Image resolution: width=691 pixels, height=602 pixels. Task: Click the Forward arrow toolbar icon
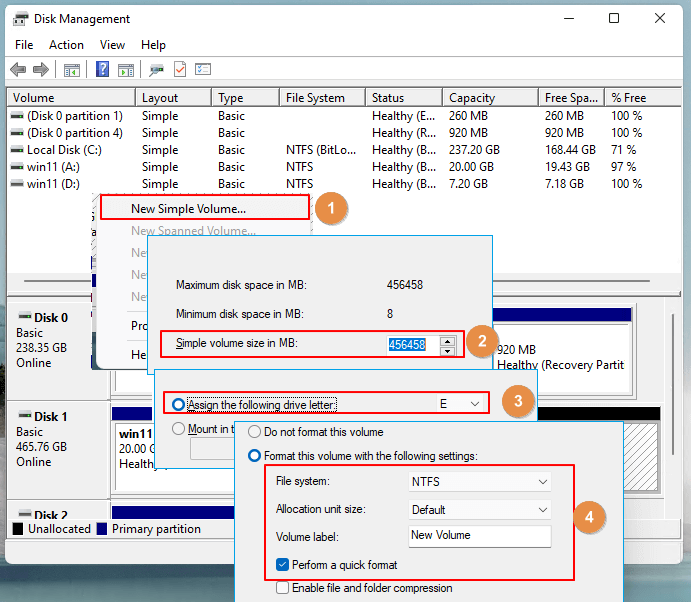pyautogui.click(x=41, y=70)
